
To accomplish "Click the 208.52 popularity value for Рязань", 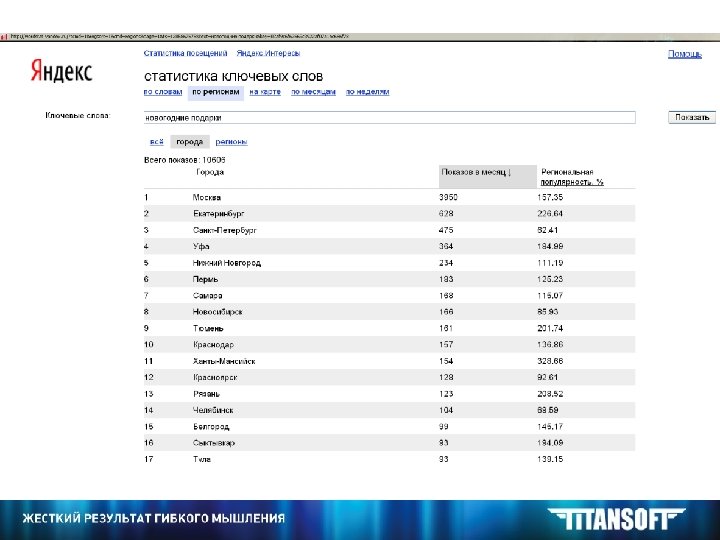I will [550, 394].
